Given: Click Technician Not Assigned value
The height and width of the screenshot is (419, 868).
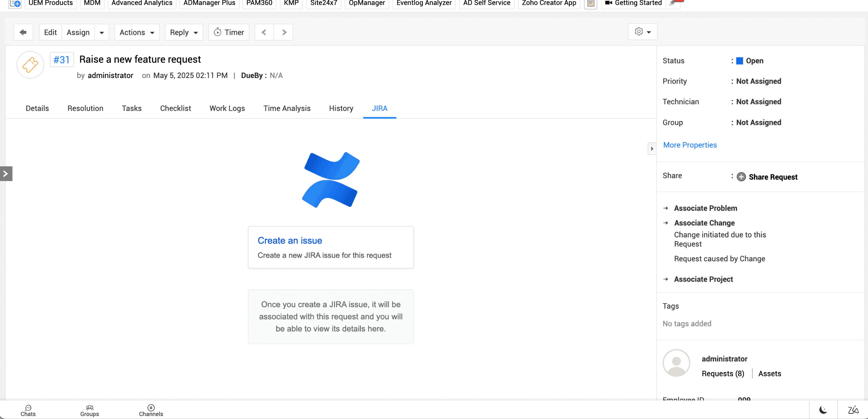Looking at the screenshot, I should [759, 102].
